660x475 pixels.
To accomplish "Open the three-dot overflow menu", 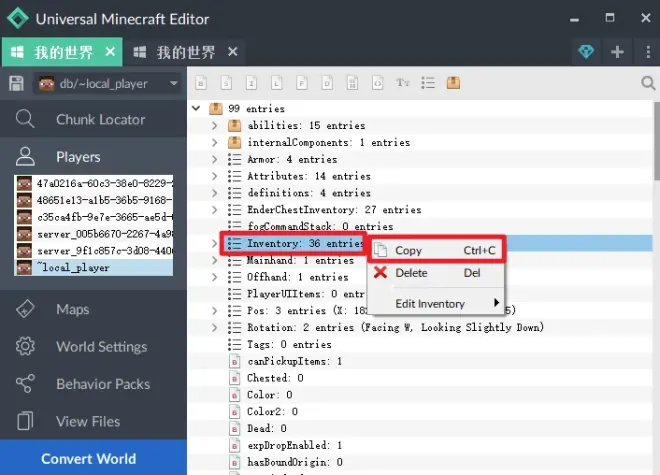I will point(648,52).
